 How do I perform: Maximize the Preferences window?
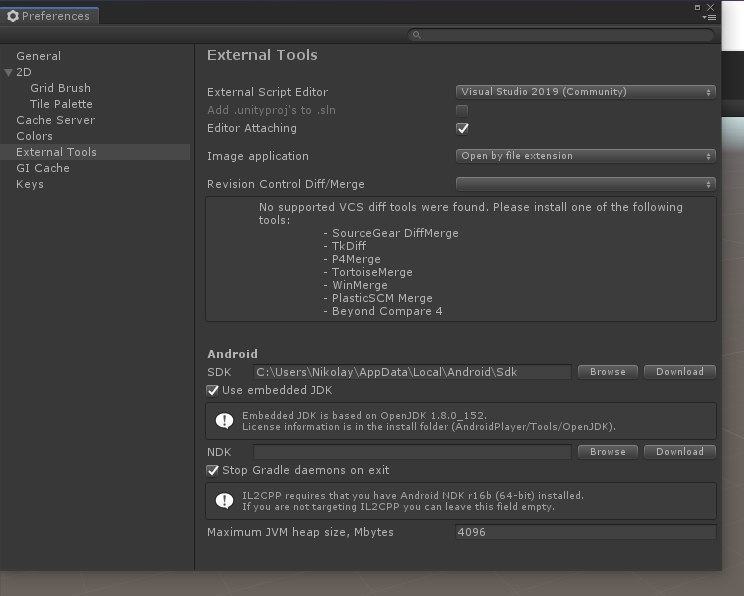coord(697,7)
